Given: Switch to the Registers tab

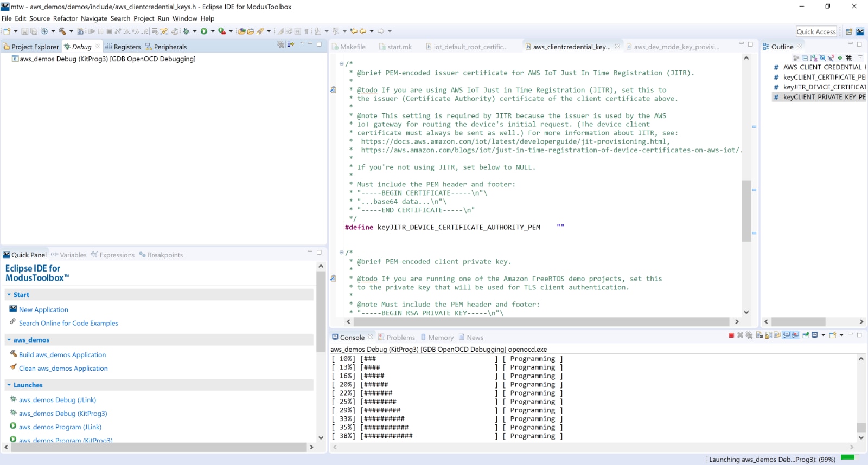Looking at the screenshot, I should (x=126, y=47).
